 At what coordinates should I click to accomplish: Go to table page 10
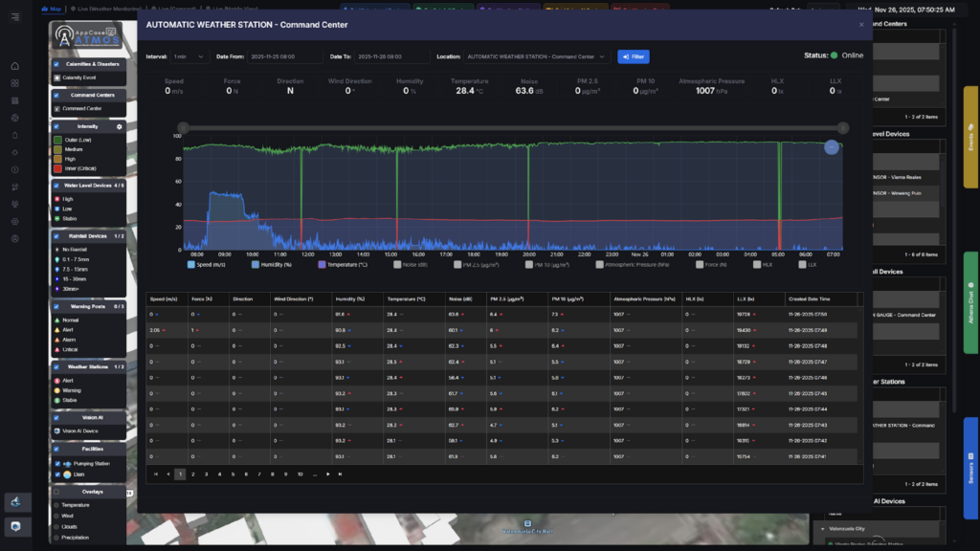click(x=300, y=474)
